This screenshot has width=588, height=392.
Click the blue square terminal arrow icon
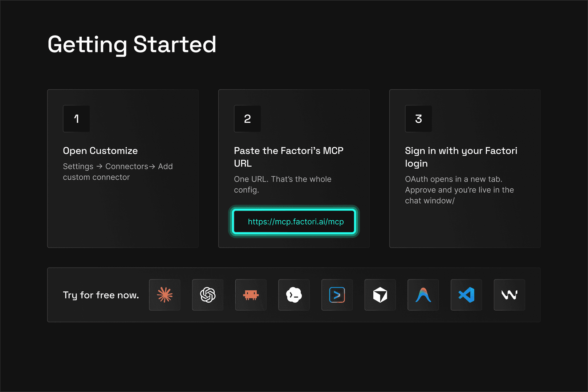337,295
